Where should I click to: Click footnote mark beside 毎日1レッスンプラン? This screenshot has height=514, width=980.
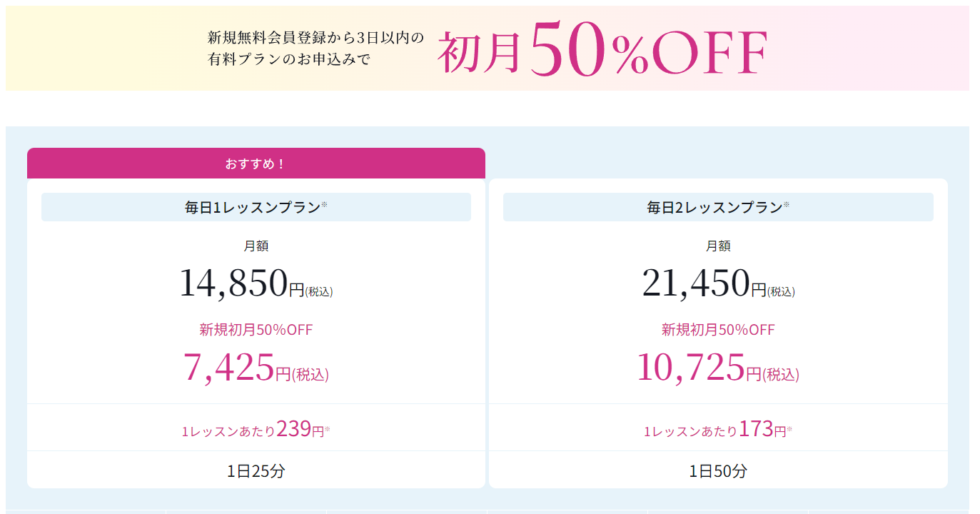(324, 204)
